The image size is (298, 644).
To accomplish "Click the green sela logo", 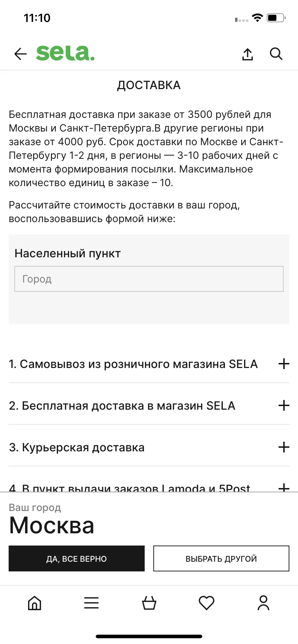I will (x=65, y=53).
